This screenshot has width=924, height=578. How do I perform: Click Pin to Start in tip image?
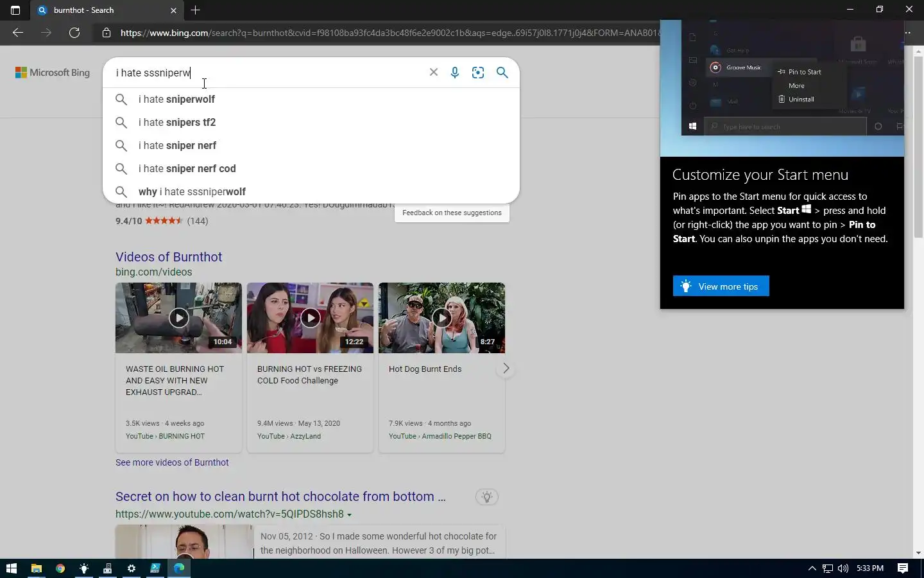tap(799, 72)
